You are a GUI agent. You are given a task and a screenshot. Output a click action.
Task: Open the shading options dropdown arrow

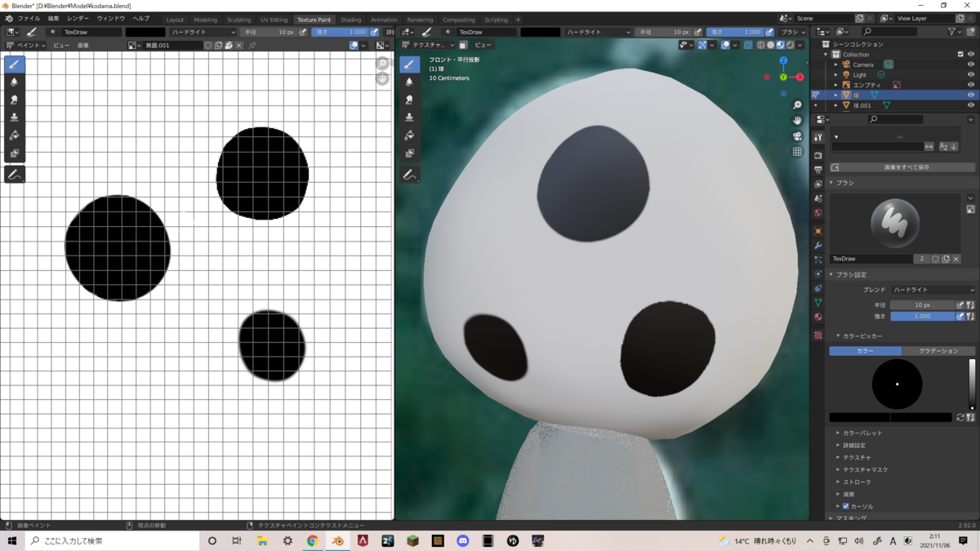pyautogui.click(x=800, y=46)
